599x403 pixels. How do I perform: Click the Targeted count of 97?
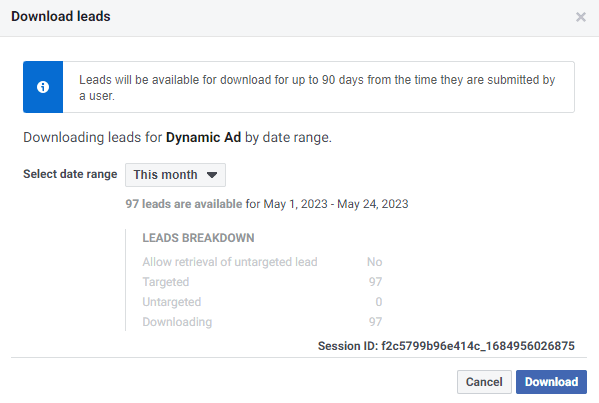pos(375,282)
